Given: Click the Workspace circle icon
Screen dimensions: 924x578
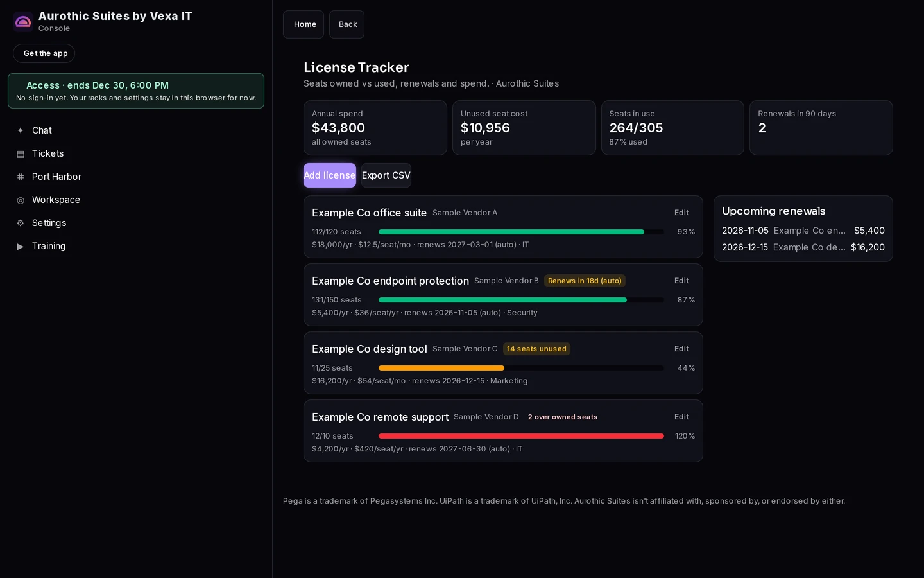Looking at the screenshot, I should 21,200.
